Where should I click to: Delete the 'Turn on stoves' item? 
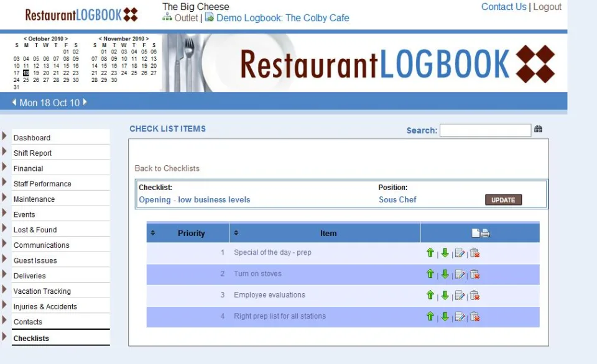(474, 274)
